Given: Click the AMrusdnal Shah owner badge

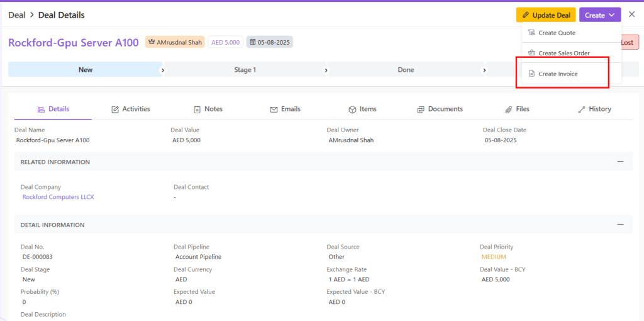Looking at the screenshot, I should point(175,42).
